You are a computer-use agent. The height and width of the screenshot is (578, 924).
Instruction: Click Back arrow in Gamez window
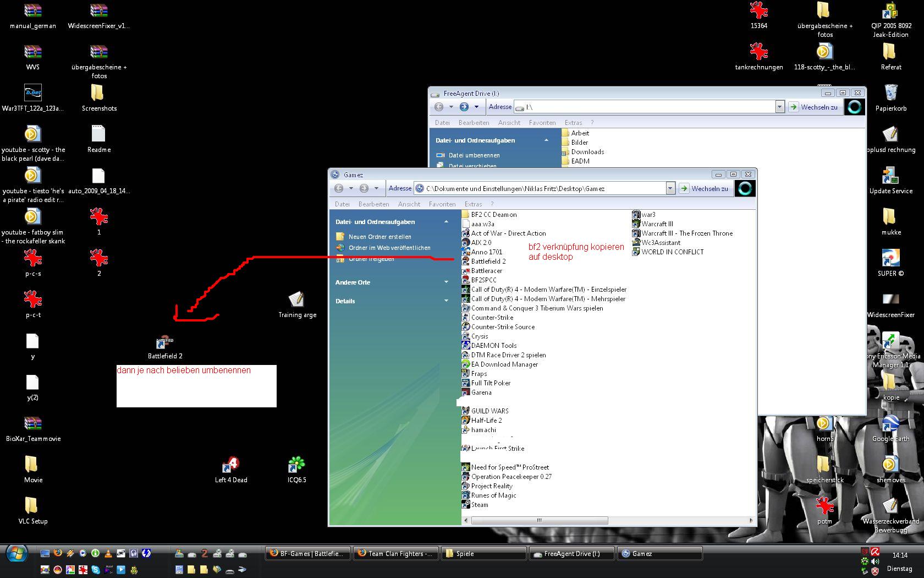click(339, 188)
